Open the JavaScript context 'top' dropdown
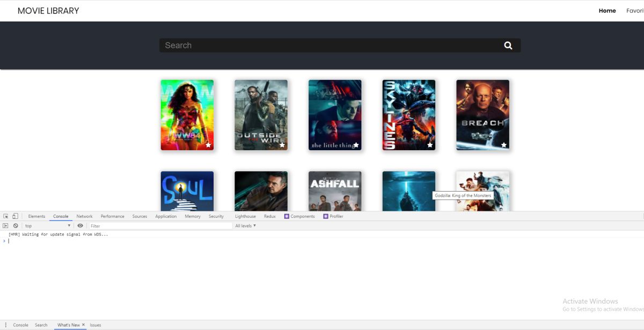 pyautogui.click(x=48, y=226)
